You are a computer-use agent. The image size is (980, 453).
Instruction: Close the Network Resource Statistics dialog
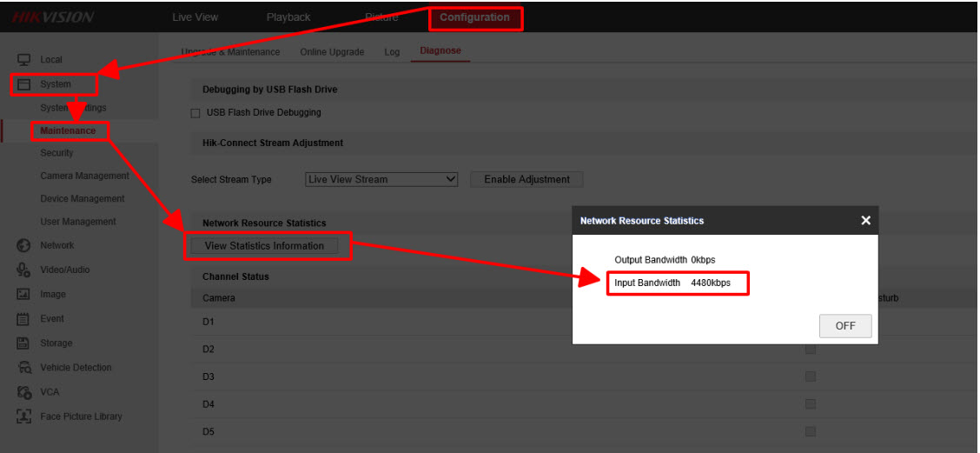865,221
